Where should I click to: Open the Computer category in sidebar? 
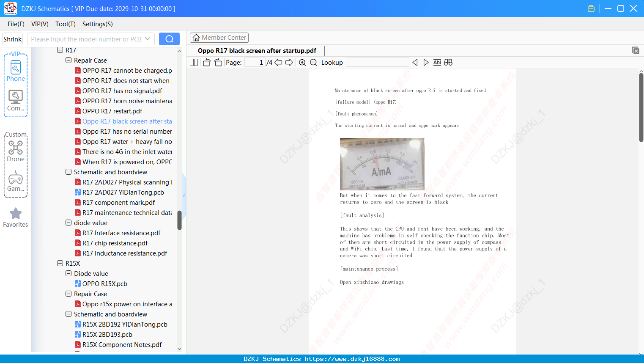click(x=16, y=100)
